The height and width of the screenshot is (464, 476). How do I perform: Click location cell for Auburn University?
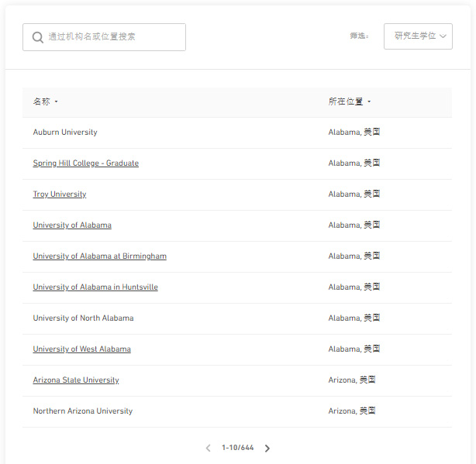coord(354,132)
